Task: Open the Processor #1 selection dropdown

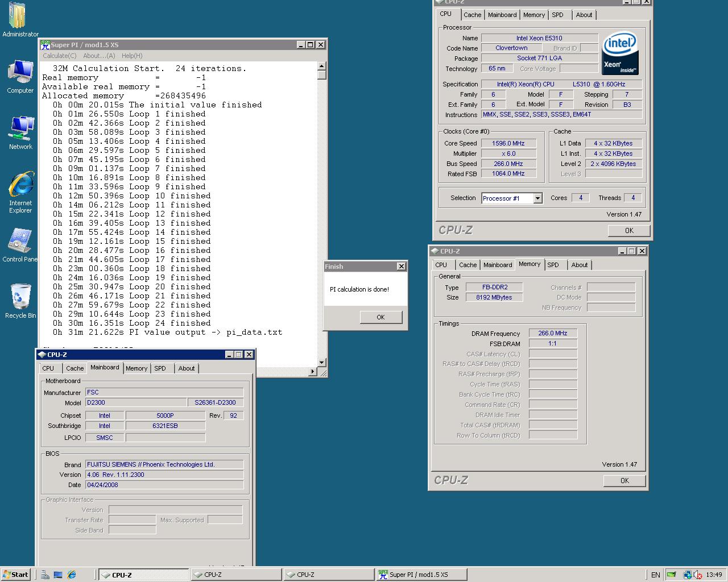Action: pyautogui.click(x=537, y=198)
